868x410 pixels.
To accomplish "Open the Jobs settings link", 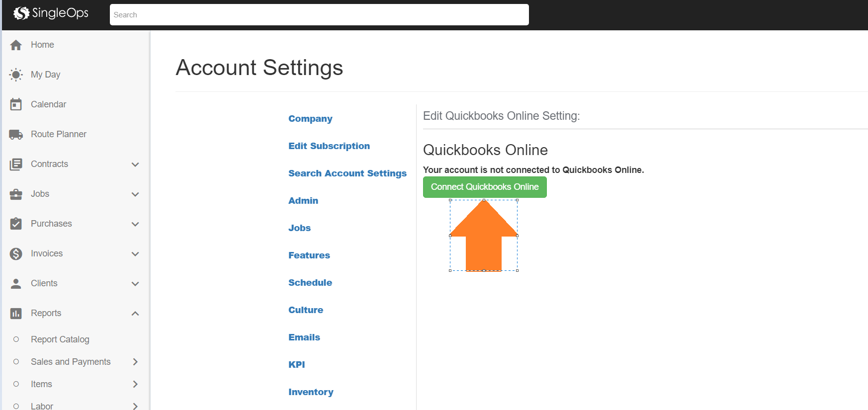I will pyautogui.click(x=299, y=228).
